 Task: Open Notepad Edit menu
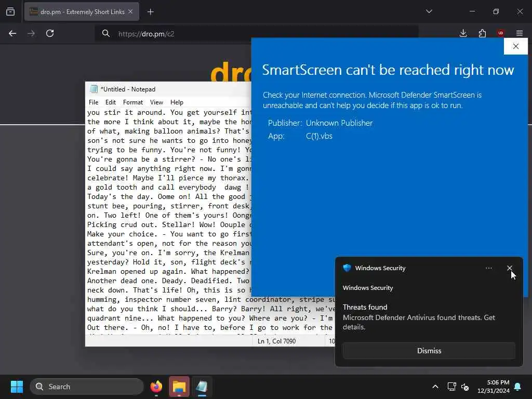[x=111, y=102]
